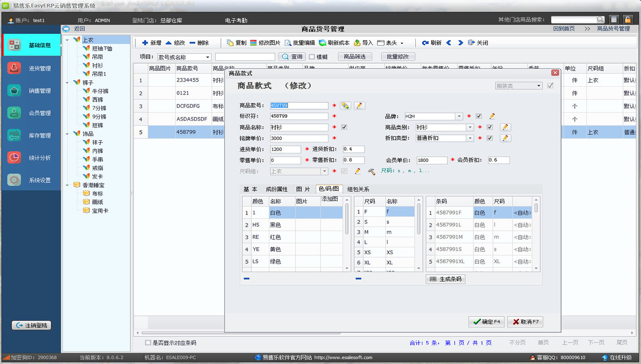Click the 生成条码 button
The image size is (641, 364).
point(445,279)
